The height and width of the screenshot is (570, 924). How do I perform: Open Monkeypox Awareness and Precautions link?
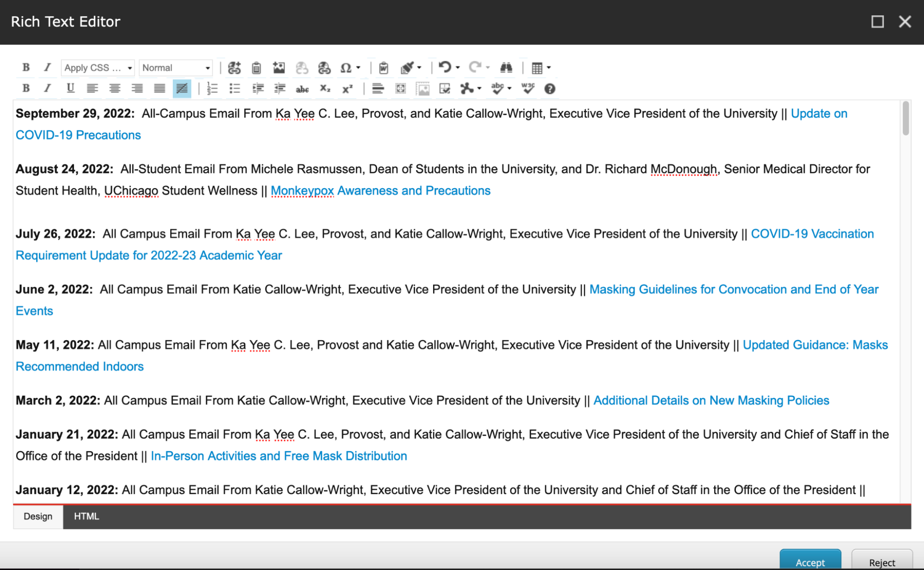[380, 190]
